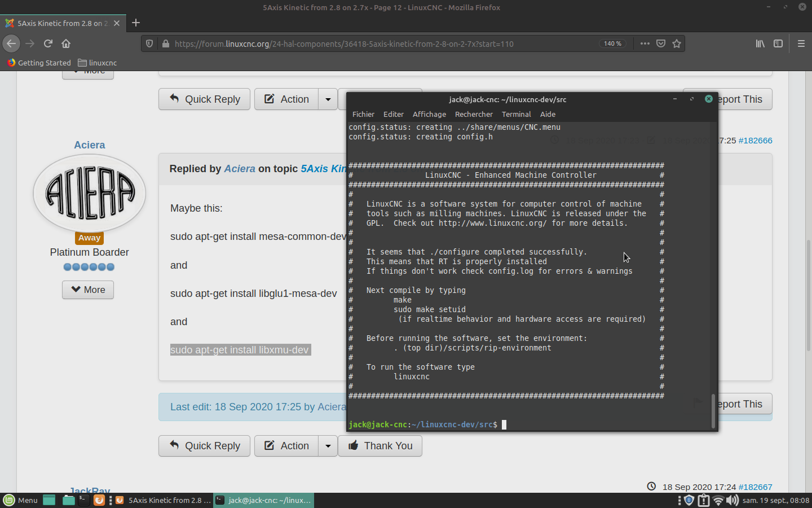This screenshot has width=812, height=508.
Task: Open the Wi-Fi network tray icon
Action: pos(718,500)
